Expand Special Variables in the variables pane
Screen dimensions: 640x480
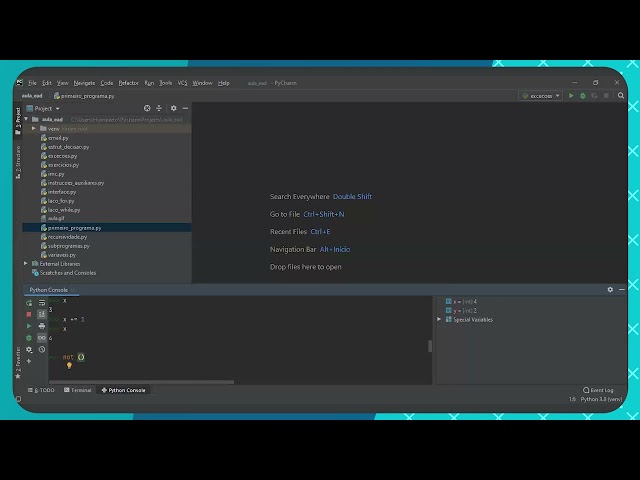coord(439,320)
